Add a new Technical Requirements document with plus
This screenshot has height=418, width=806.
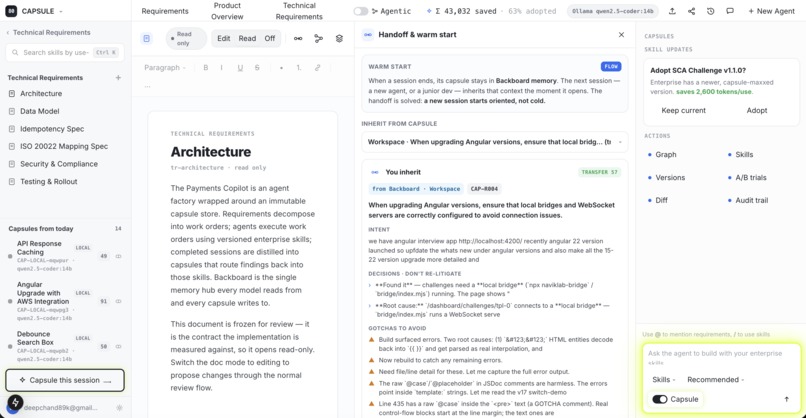point(118,78)
